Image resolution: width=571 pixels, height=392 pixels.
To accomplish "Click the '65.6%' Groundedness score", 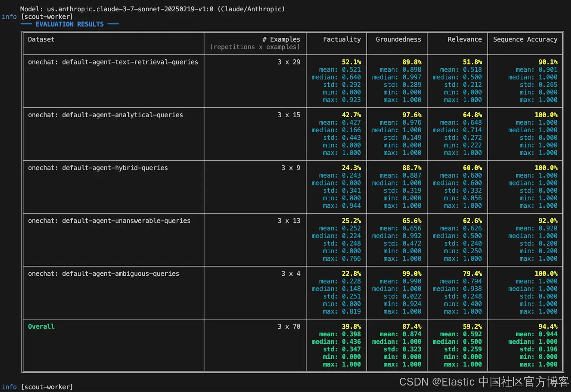I will (412, 221).
